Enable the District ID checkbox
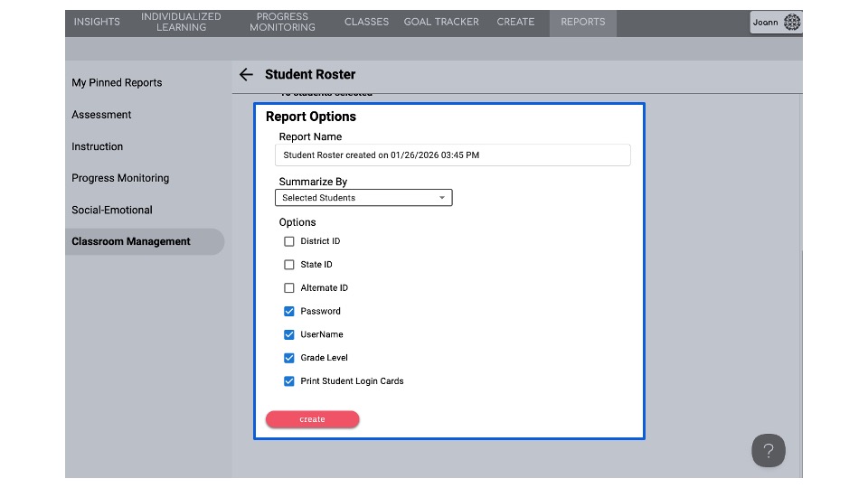The image size is (868, 488). coord(289,241)
